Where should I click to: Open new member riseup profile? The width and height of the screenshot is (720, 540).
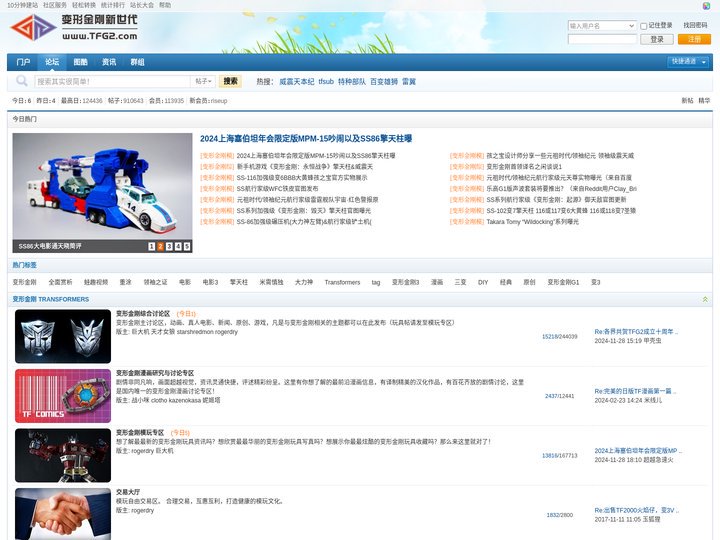[x=219, y=101]
